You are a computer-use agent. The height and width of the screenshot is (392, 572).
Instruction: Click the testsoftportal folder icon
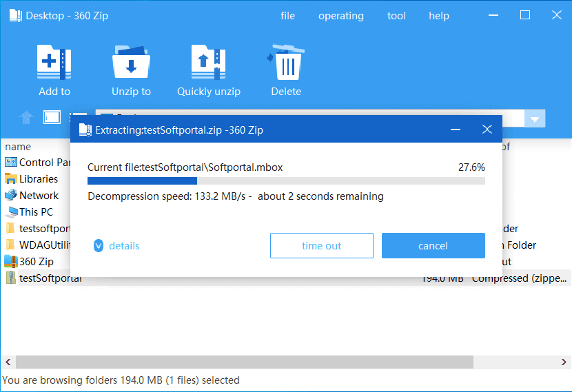tap(10, 228)
